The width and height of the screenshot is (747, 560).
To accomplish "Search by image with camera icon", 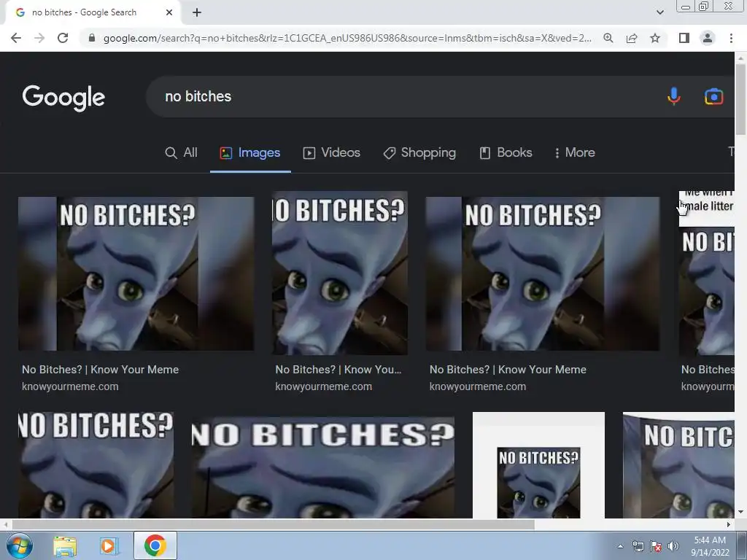I will pos(713,97).
